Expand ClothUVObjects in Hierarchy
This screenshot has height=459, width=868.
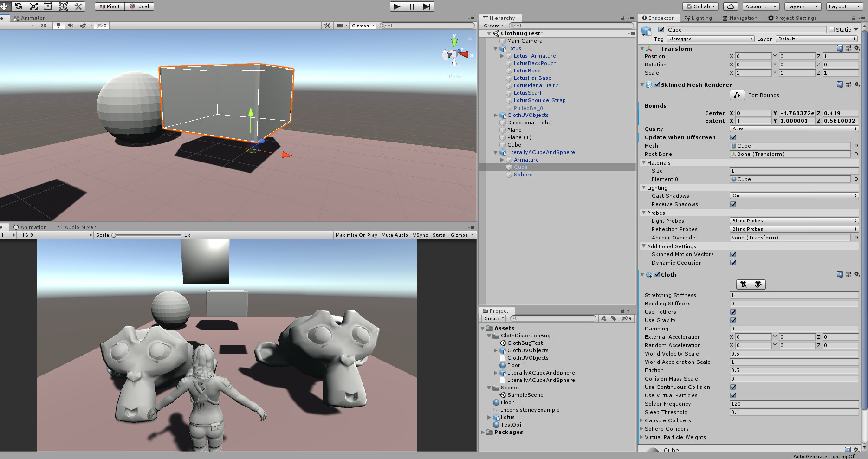point(496,115)
